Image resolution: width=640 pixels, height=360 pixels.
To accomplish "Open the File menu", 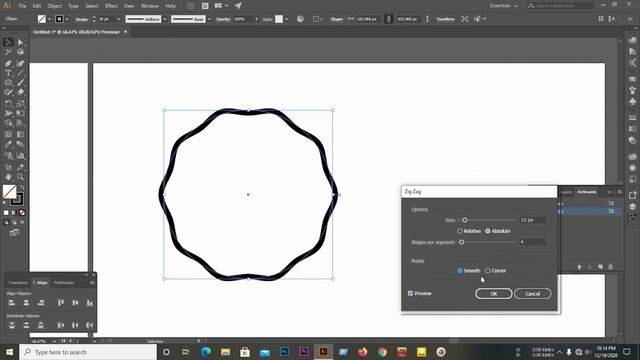I will point(22,6).
